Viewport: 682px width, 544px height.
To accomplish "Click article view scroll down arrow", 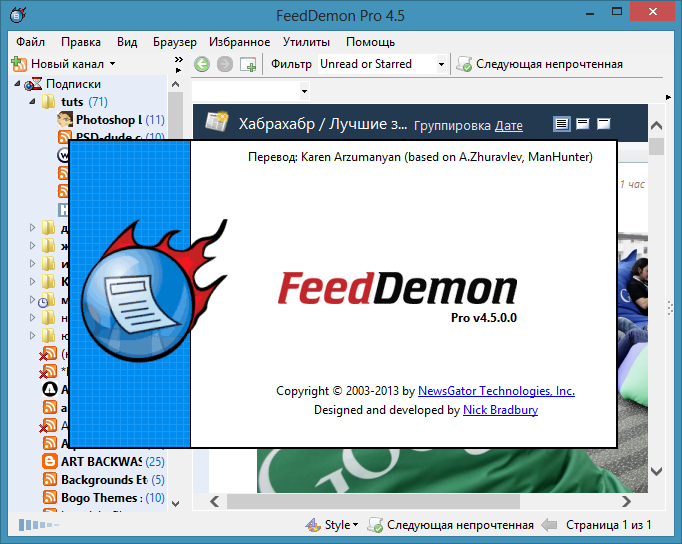I will (656, 471).
